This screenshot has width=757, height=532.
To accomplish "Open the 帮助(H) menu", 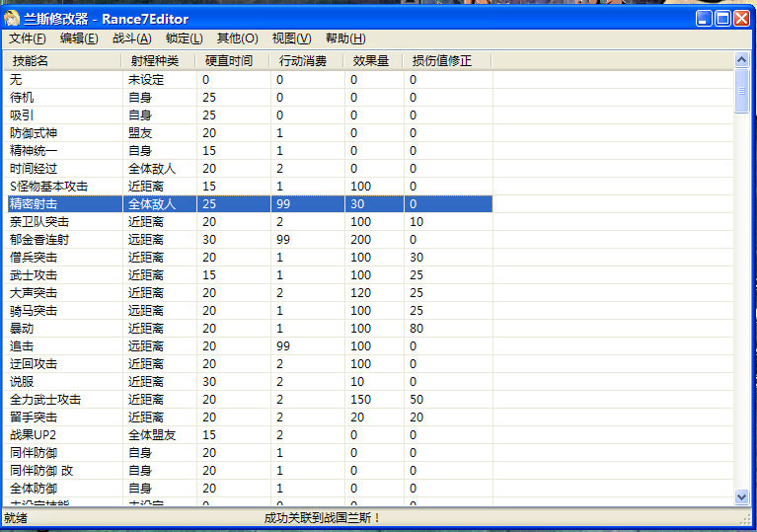I will pyautogui.click(x=344, y=38).
